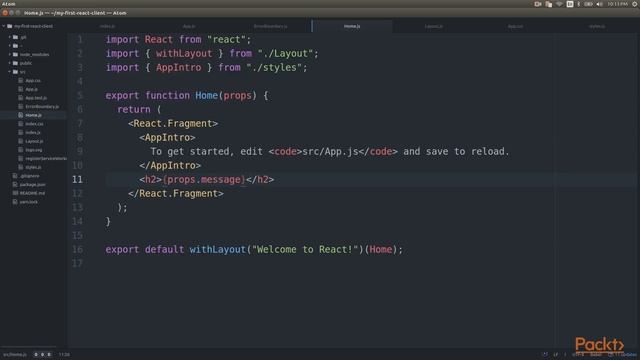
Task: Open the ErrorBoundary.js tab
Action: (x=270, y=26)
